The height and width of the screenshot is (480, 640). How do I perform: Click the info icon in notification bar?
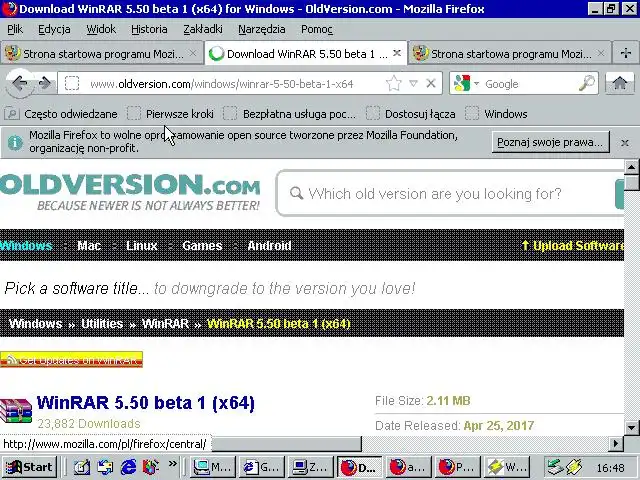15,142
